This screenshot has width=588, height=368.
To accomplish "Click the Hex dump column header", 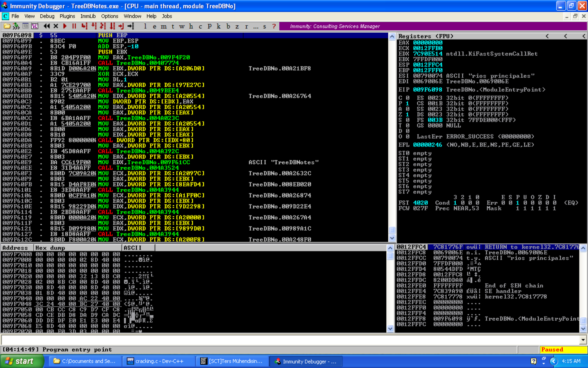I will click(78, 248).
